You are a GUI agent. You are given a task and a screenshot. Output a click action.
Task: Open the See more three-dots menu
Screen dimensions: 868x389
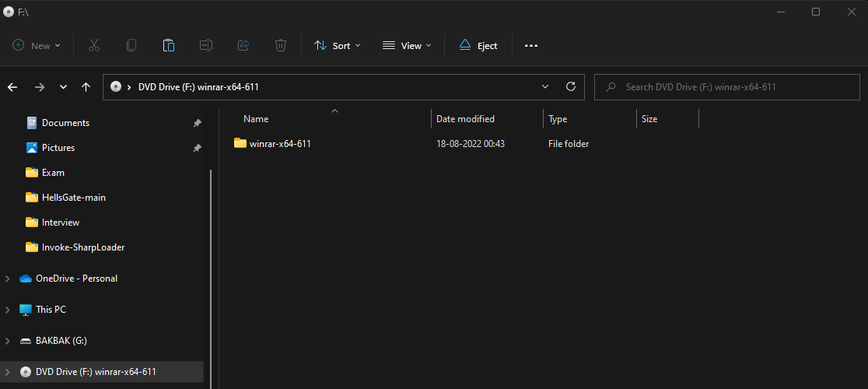(x=531, y=45)
